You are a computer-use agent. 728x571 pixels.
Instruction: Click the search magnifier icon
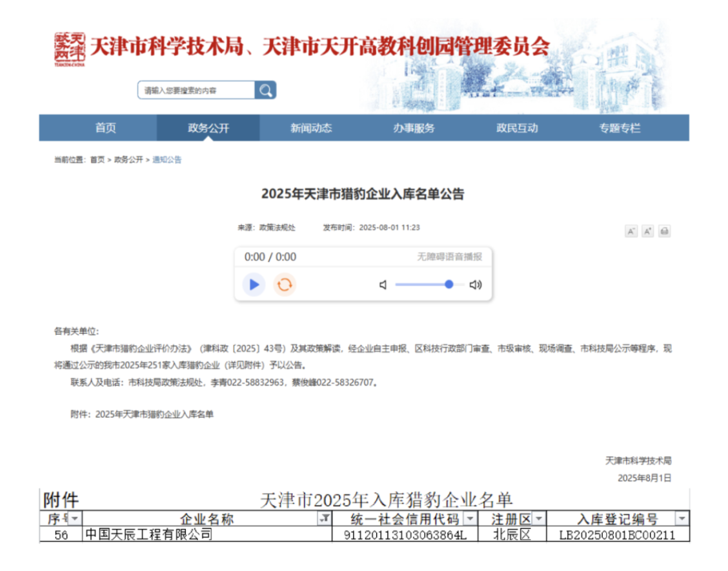(x=265, y=90)
